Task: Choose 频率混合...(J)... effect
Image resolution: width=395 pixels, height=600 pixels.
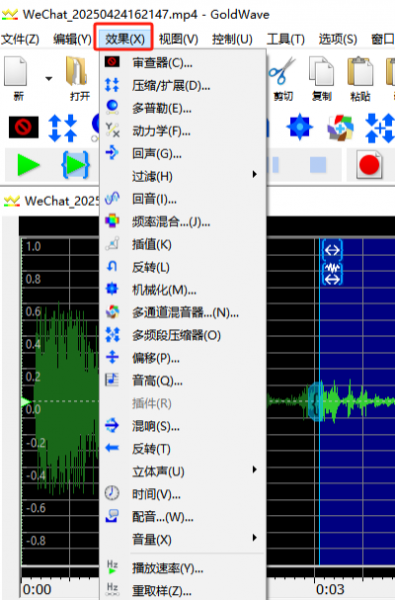Action: (x=183, y=221)
